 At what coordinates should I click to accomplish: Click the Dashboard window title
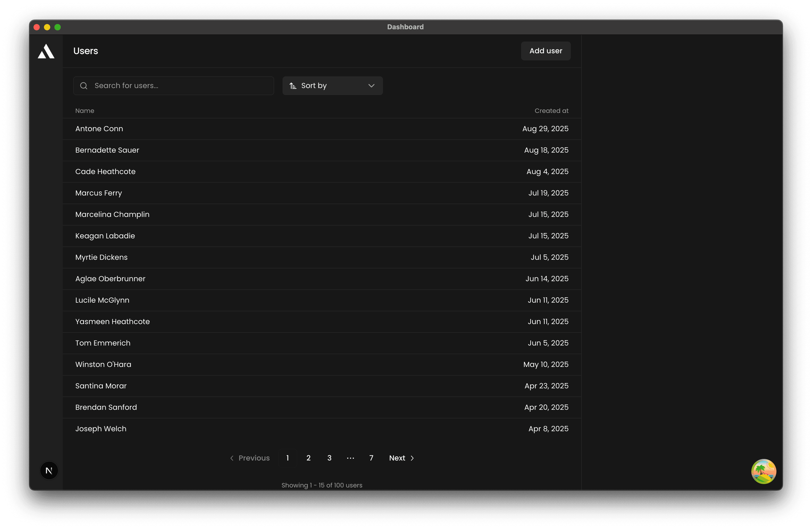click(x=405, y=27)
